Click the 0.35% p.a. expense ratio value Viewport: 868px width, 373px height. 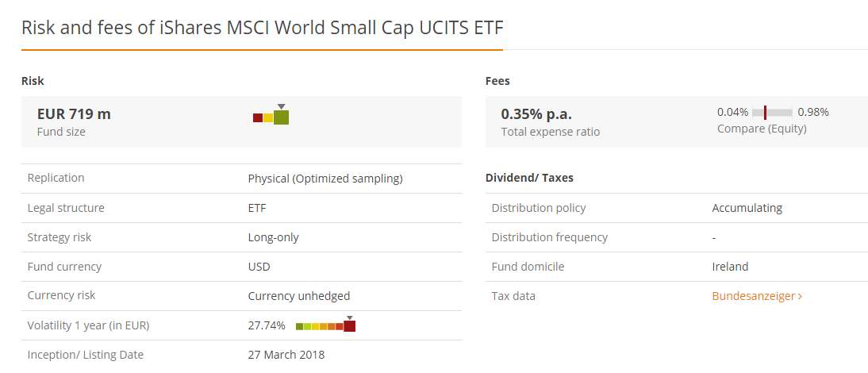[536, 113]
